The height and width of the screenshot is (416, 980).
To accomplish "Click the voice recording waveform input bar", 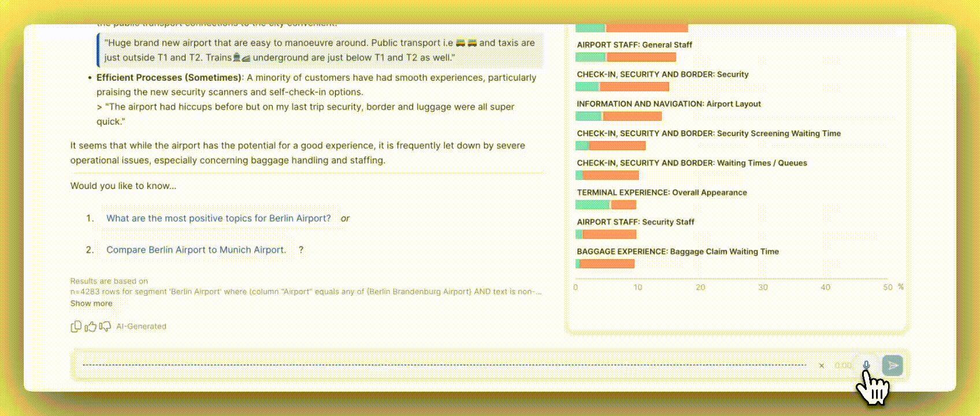I will pos(444,365).
